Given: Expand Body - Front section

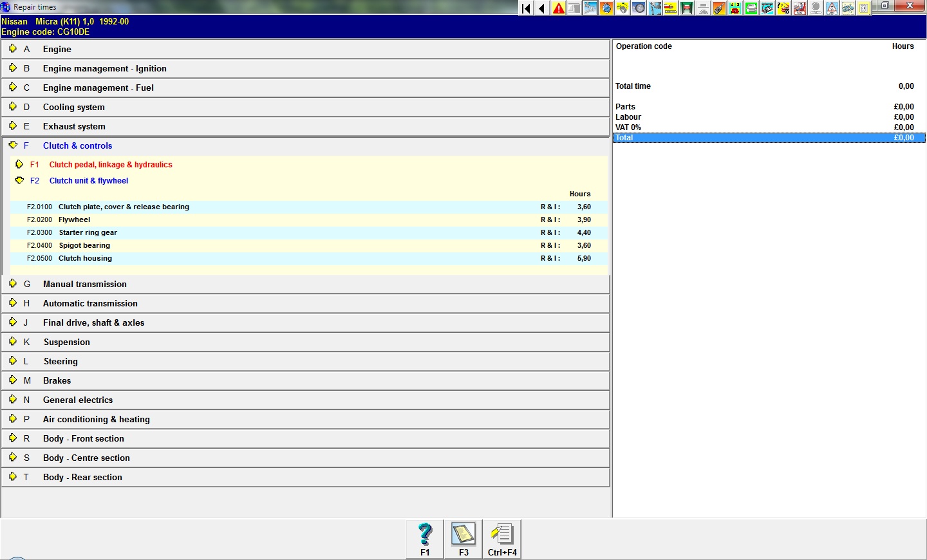Looking at the screenshot, I should click(305, 438).
